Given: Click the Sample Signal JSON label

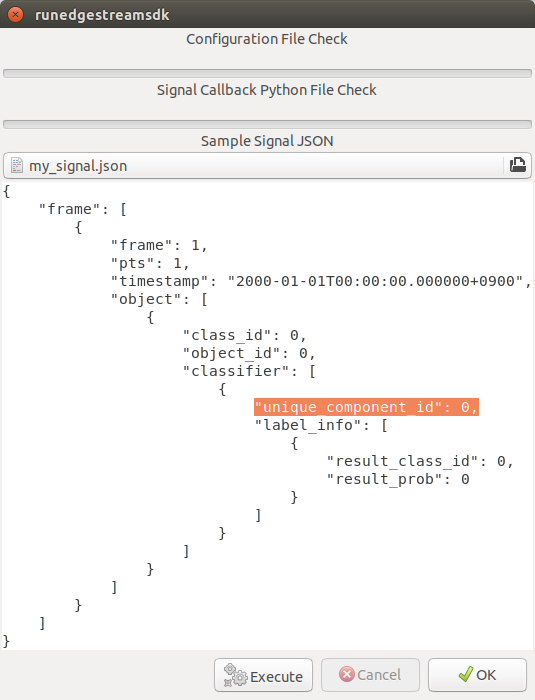Looking at the screenshot, I should tap(267, 141).
